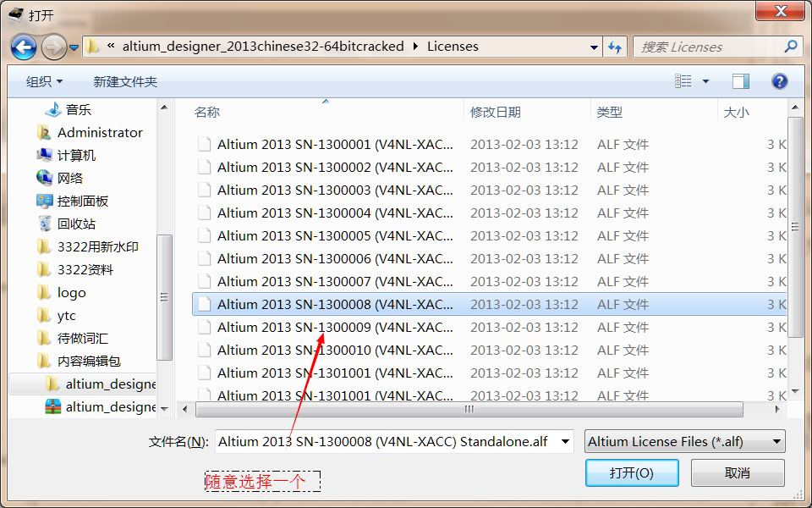The image size is (812, 508).
Task: Click the file list vertical scrollbar thumb
Action: point(795,227)
